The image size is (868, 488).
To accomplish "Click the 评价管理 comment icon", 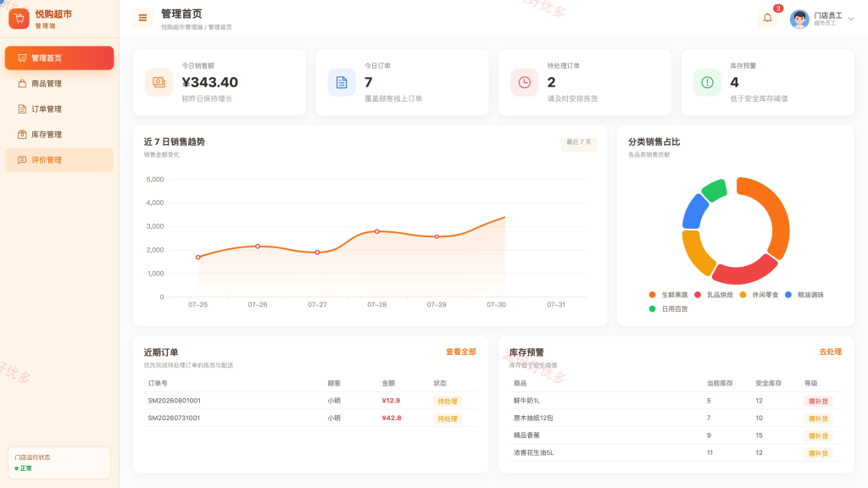I will click(x=22, y=160).
